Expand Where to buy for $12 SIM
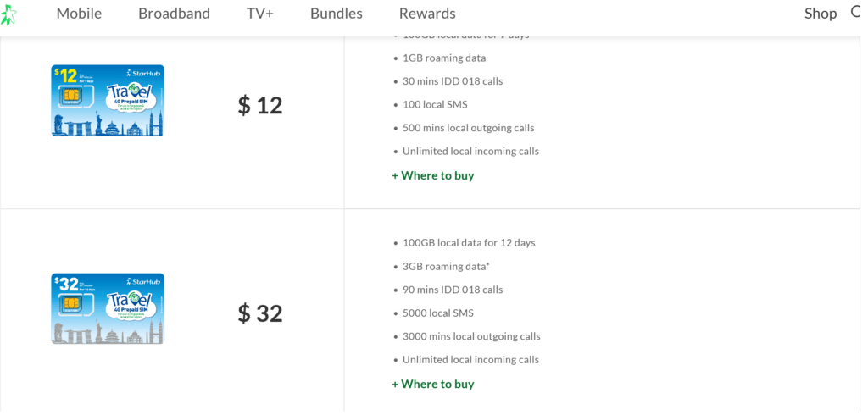 [433, 175]
